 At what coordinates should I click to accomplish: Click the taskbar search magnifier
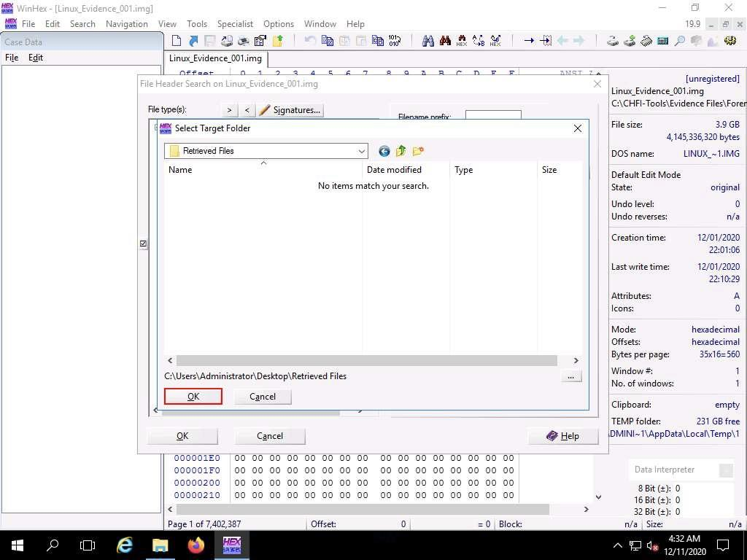tap(53, 545)
